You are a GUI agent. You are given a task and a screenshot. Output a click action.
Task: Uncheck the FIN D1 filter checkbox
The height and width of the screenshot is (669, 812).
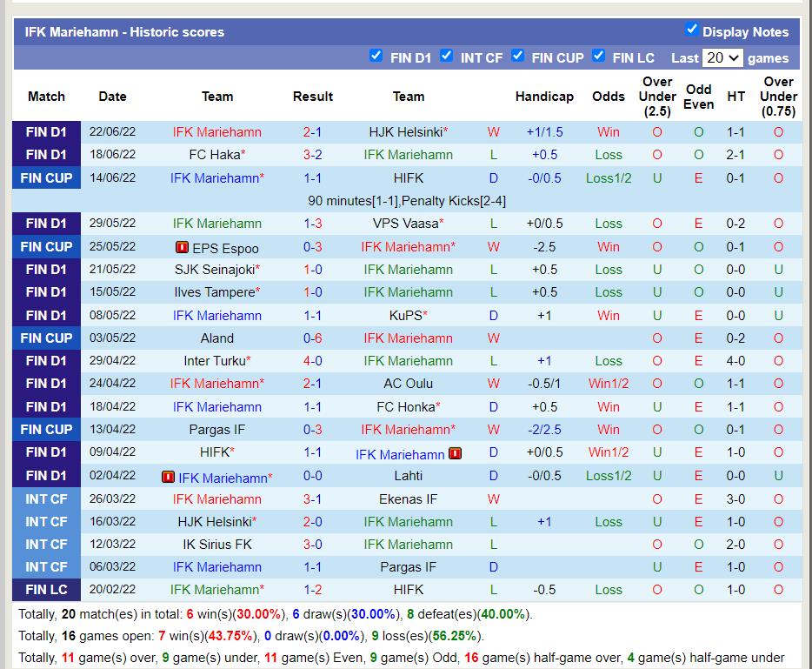click(376, 56)
